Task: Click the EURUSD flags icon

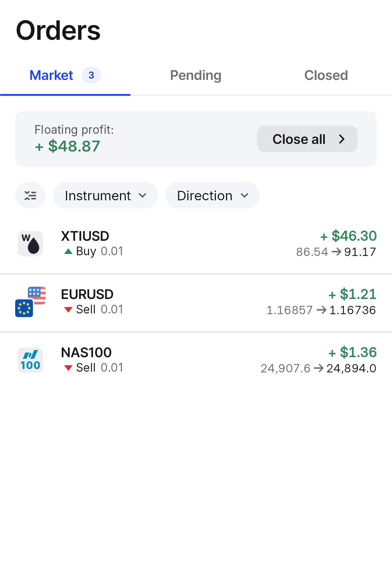Action: pyautogui.click(x=30, y=302)
